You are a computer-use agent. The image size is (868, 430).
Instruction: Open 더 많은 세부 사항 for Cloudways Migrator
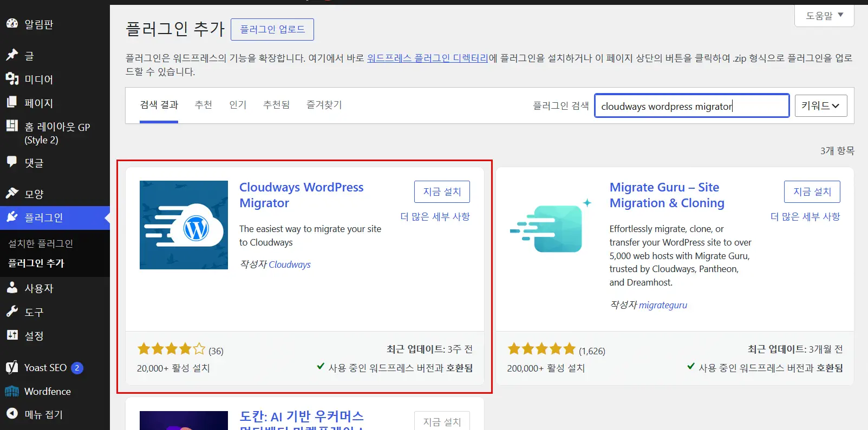click(435, 216)
